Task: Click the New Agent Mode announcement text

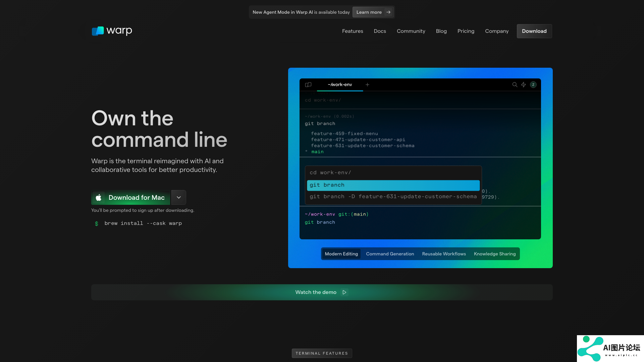Action: (x=301, y=12)
